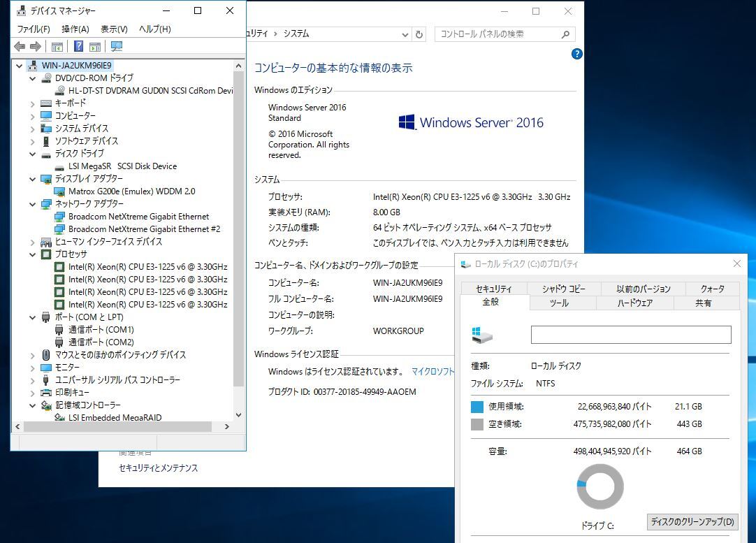Viewport: 756px width, 543px height.
Task: Click the action pane toolbar icon beside Help
Action: click(95, 46)
